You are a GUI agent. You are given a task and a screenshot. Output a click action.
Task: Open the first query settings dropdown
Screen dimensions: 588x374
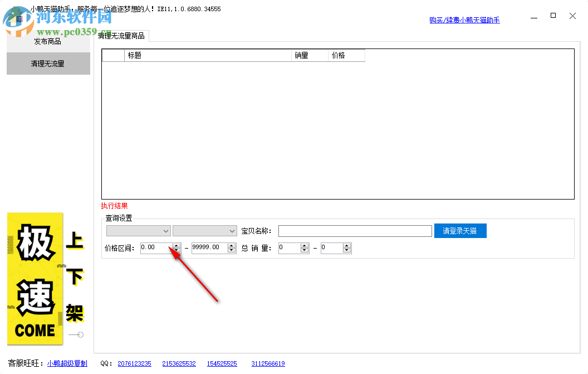[139, 231]
